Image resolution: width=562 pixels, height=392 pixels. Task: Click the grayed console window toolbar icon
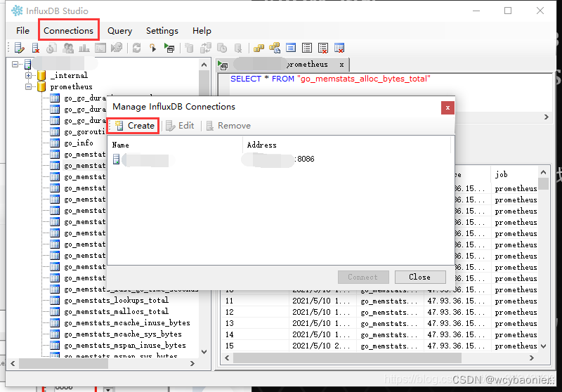(x=100, y=48)
